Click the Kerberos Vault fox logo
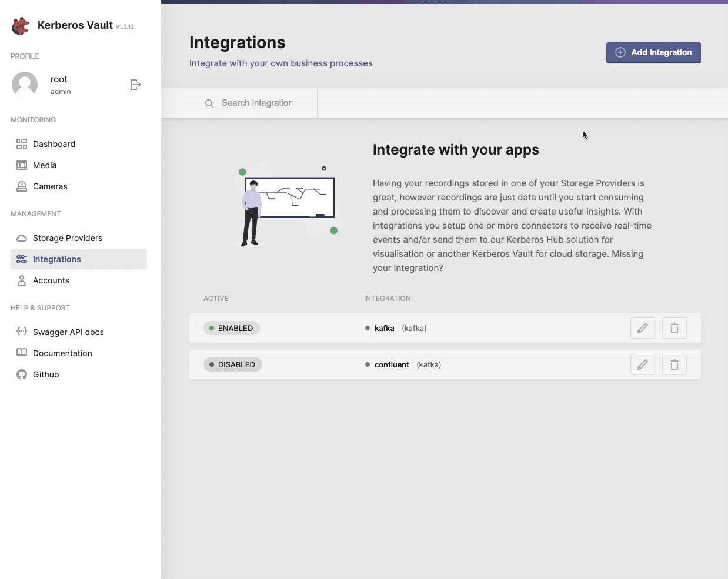This screenshot has width=728, height=579. point(20,25)
